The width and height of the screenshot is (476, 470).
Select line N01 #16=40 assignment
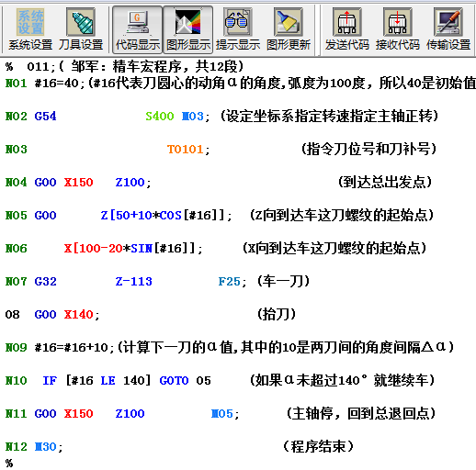pyautogui.click(x=60, y=84)
